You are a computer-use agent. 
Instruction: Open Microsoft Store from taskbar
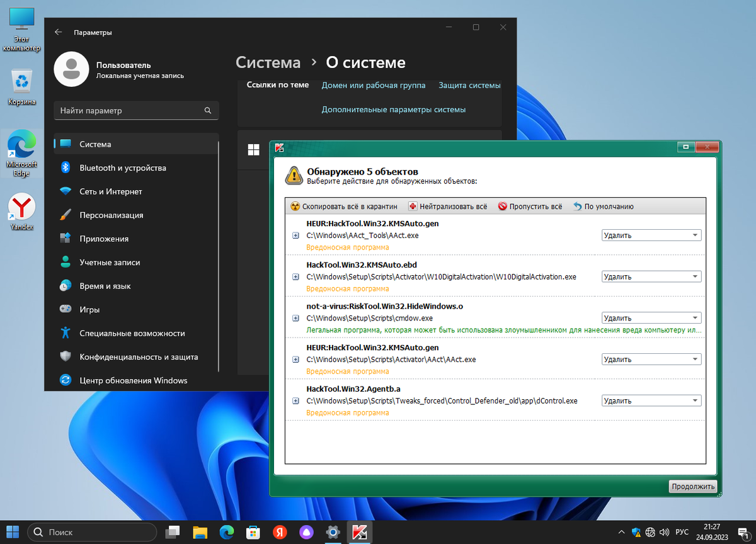click(253, 532)
